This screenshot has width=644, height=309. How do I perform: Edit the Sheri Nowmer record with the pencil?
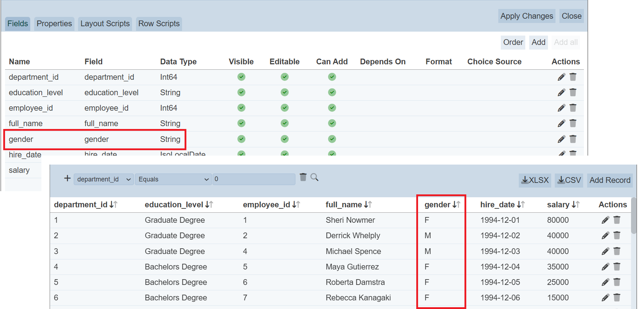tap(605, 220)
